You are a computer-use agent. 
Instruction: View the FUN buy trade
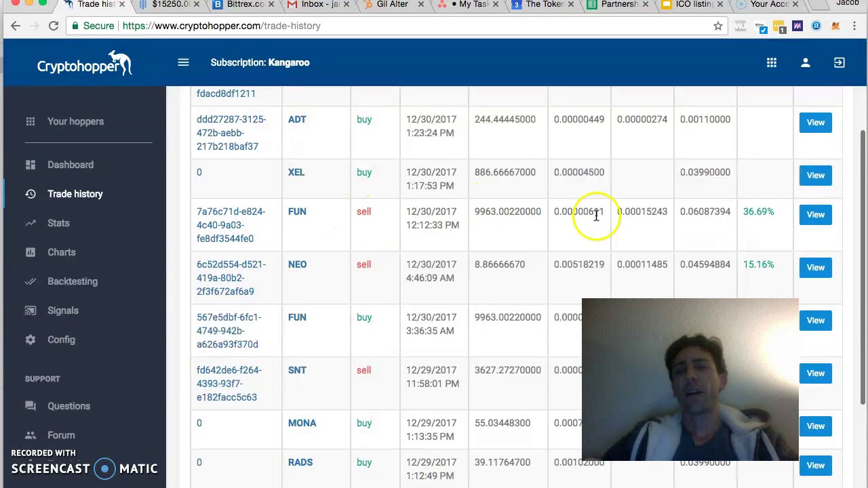(x=815, y=321)
